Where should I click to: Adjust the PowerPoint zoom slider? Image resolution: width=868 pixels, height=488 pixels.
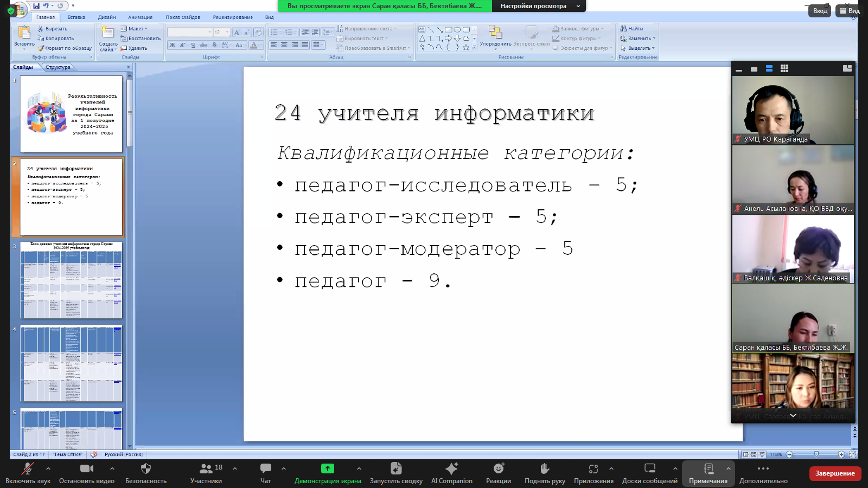(x=816, y=454)
